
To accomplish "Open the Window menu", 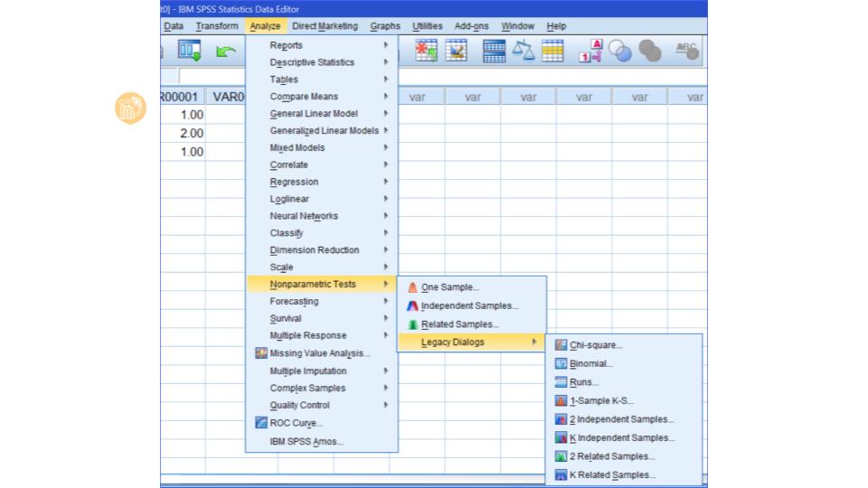I will pos(517,26).
